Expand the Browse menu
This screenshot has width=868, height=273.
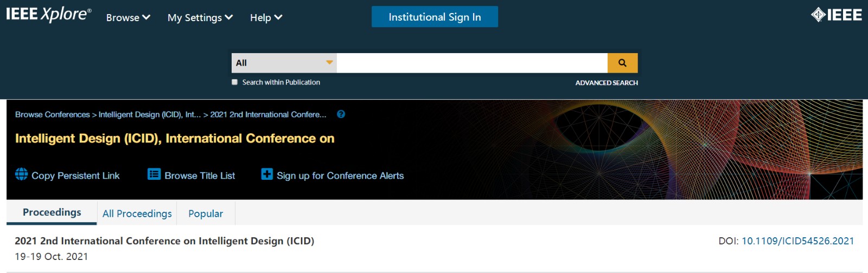128,17
